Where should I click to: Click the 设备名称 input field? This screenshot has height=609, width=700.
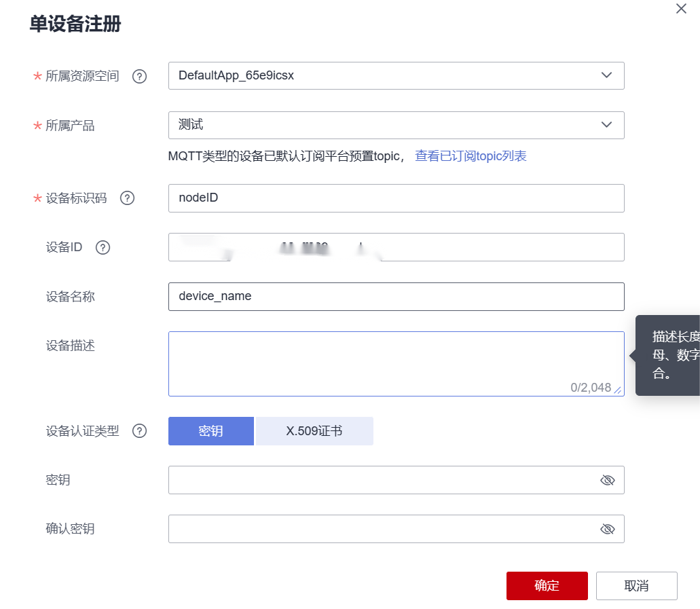tap(396, 297)
